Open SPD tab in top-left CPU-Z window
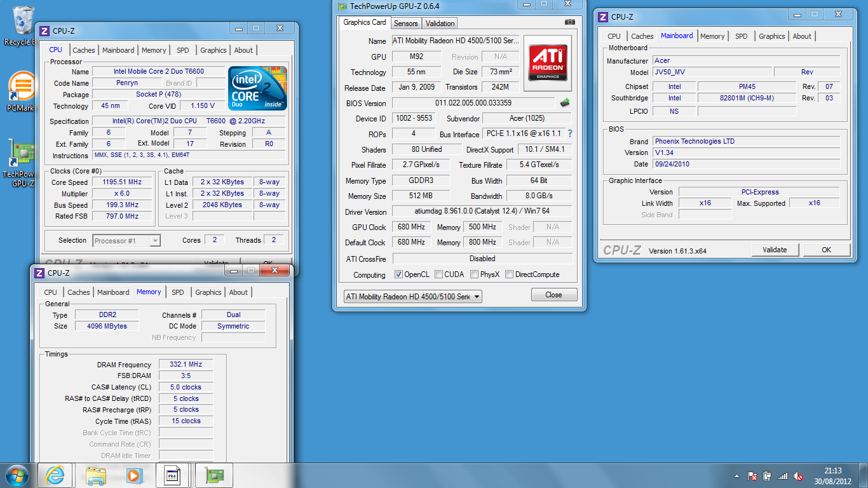The height and width of the screenshot is (488, 868). click(x=182, y=50)
